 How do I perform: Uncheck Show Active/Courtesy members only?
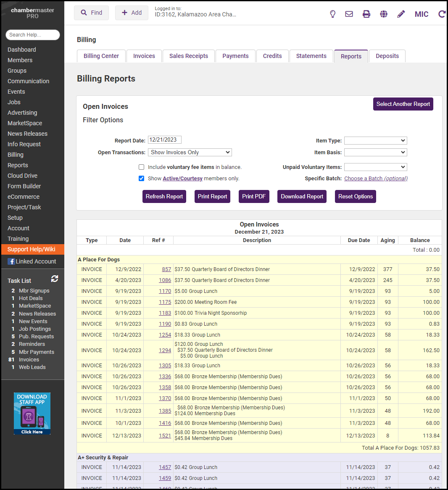tap(142, 178)
